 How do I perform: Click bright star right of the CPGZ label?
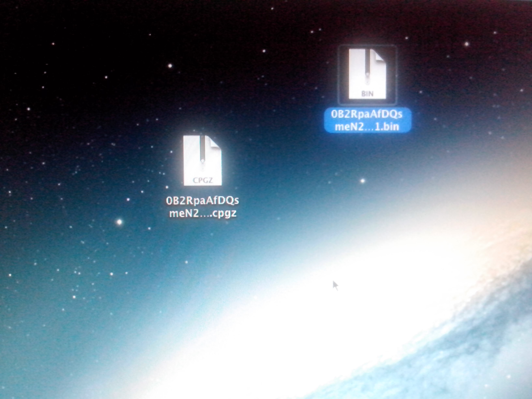coord(363,181)
